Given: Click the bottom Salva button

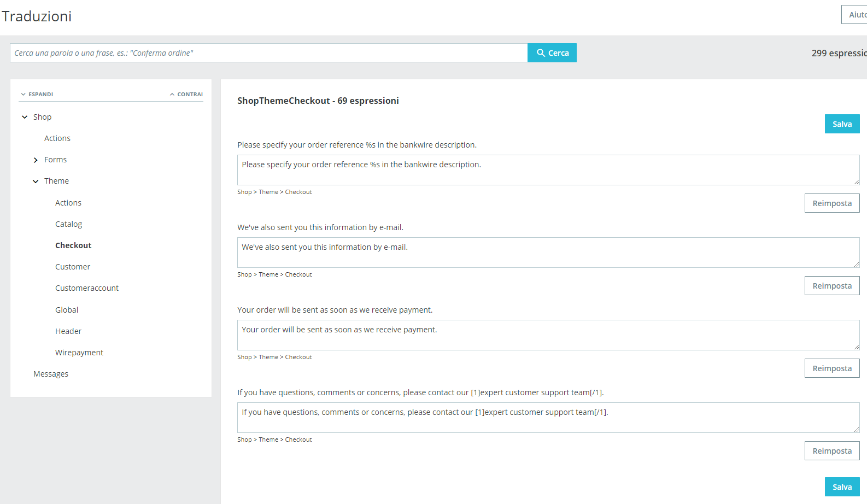Looking at the screenshot, I should point(842,487).
